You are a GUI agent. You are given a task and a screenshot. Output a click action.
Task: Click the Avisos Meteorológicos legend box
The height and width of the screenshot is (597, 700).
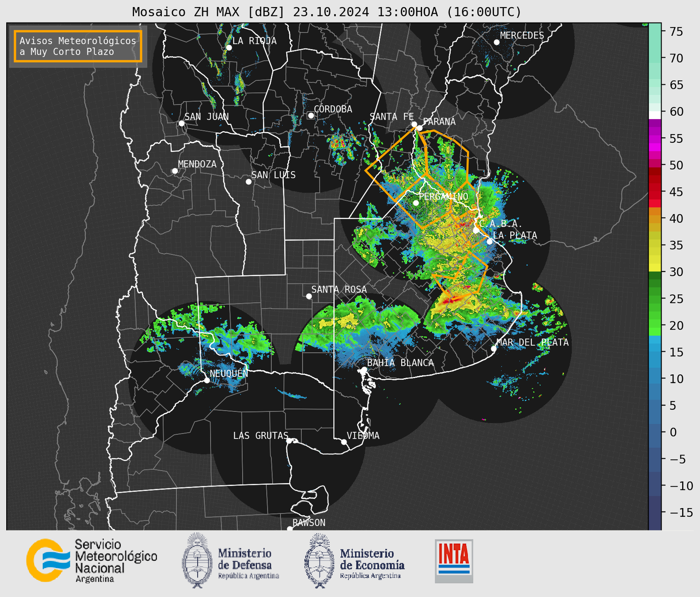click(x=78, y=46)
